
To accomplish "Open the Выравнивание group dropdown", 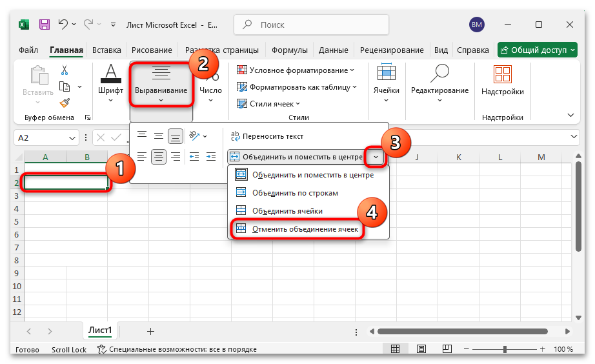I will click(x=161, y=85).
